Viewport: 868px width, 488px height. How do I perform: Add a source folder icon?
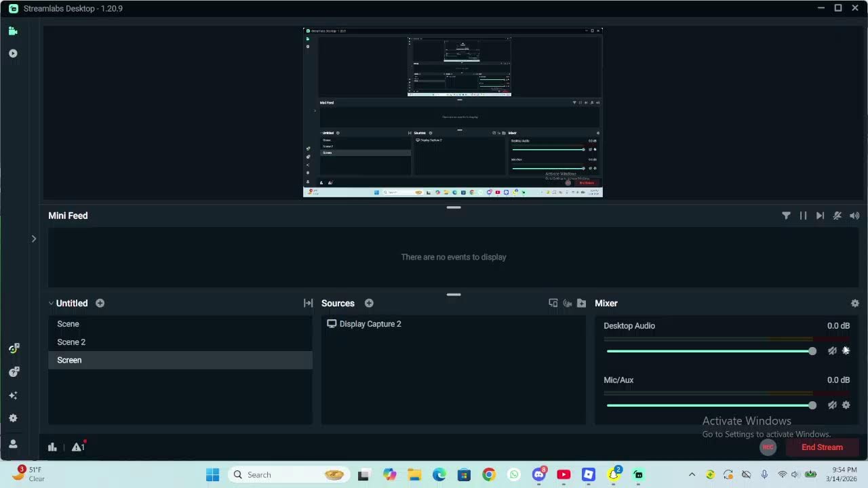(x=581, y=303)
